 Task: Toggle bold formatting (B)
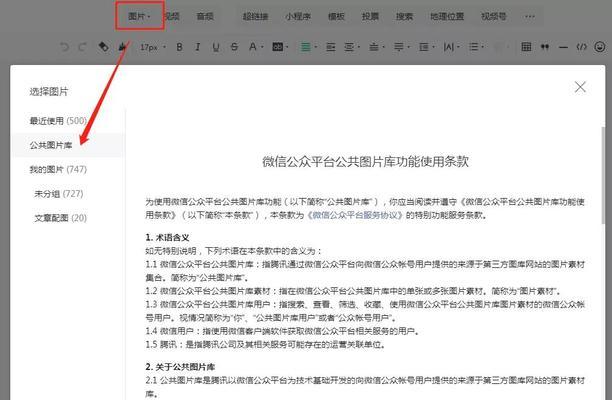(x=179, y=47)
